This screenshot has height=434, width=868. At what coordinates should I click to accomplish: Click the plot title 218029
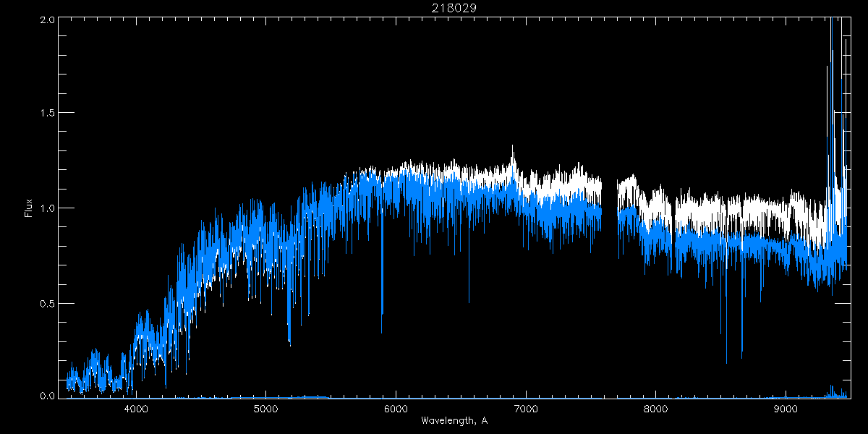coord(454,7)
